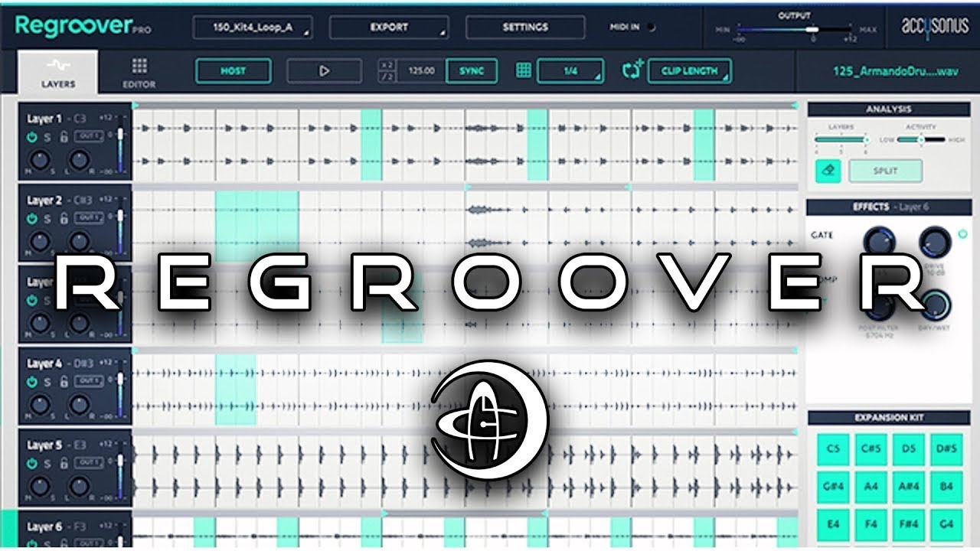The width and height of the screenshot is (980, 551).
Task: Click the /2 tempo halve button
Action: coord(388,77)
